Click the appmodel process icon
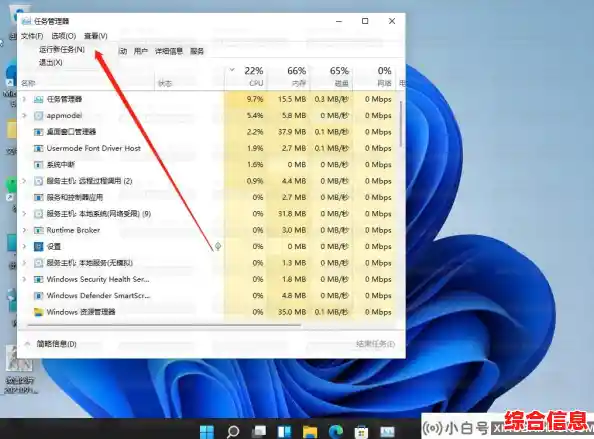594x439 pixels. [38, 116]
